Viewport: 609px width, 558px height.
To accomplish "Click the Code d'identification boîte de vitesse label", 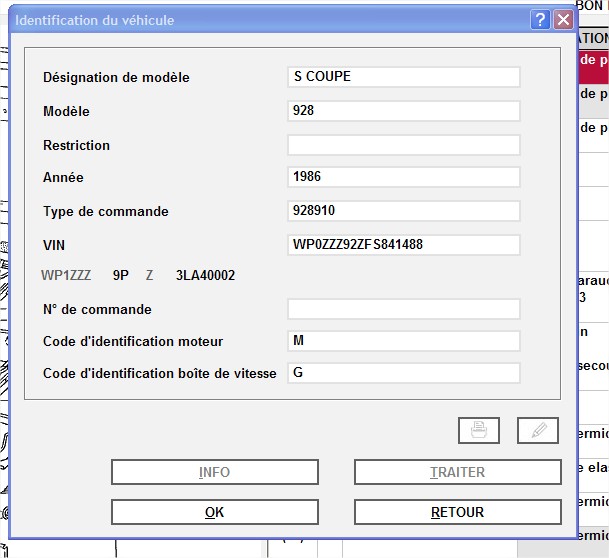I will pyautogui.click(x=160, y=373).
